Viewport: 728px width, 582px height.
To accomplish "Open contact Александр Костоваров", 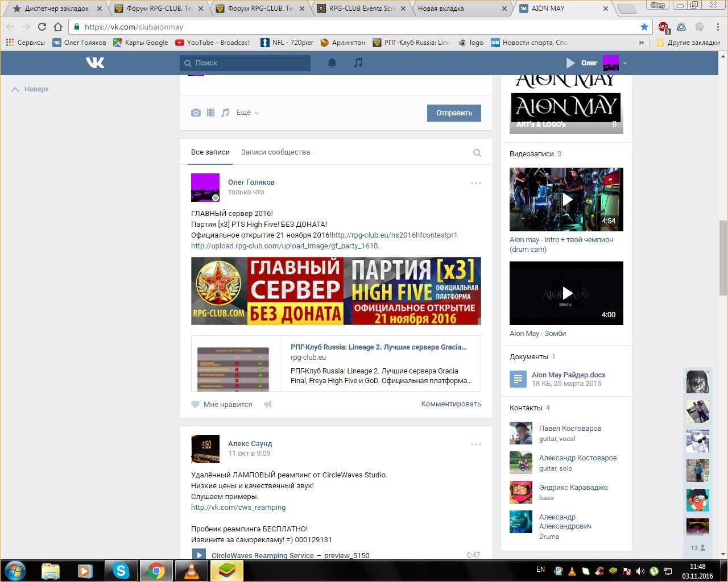I will point(578,458).
